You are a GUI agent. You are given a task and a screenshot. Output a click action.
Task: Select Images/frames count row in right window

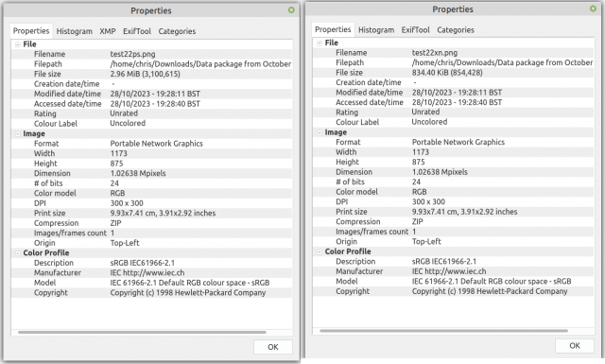point(454,232)
